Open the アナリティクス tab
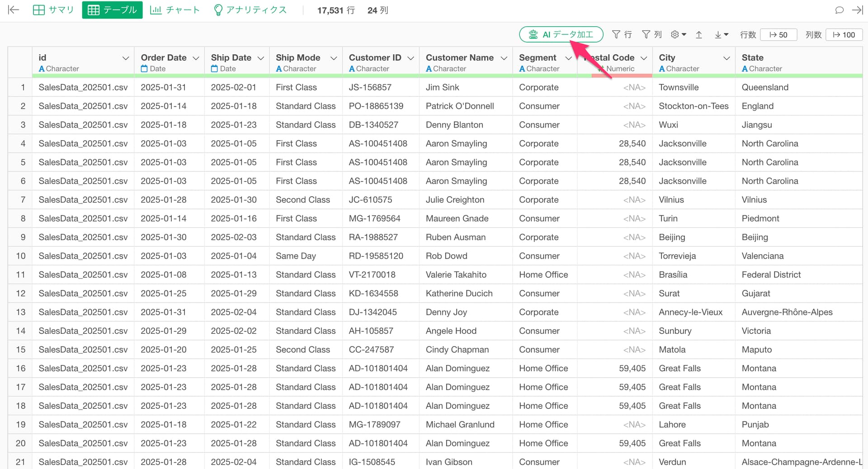This screenshot has width=868, height=469. [x=250, y=10]
